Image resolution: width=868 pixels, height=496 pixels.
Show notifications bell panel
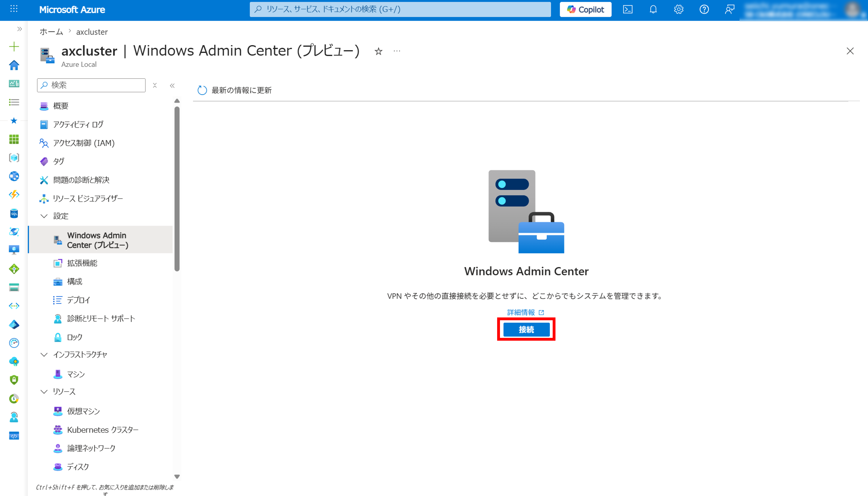(653, 9)
